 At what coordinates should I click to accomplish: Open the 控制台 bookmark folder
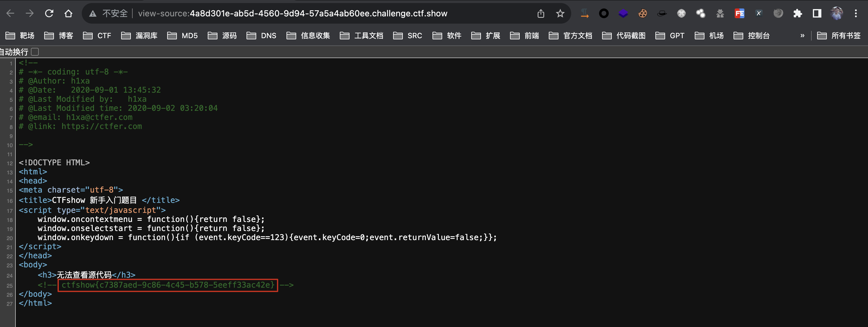click(752, 36)
